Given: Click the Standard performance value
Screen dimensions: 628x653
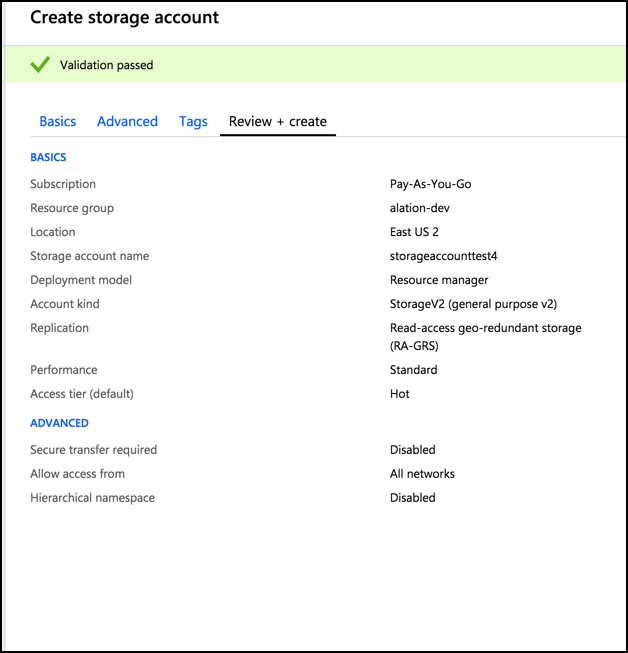Looking at the screenshot, I should 414,370.
